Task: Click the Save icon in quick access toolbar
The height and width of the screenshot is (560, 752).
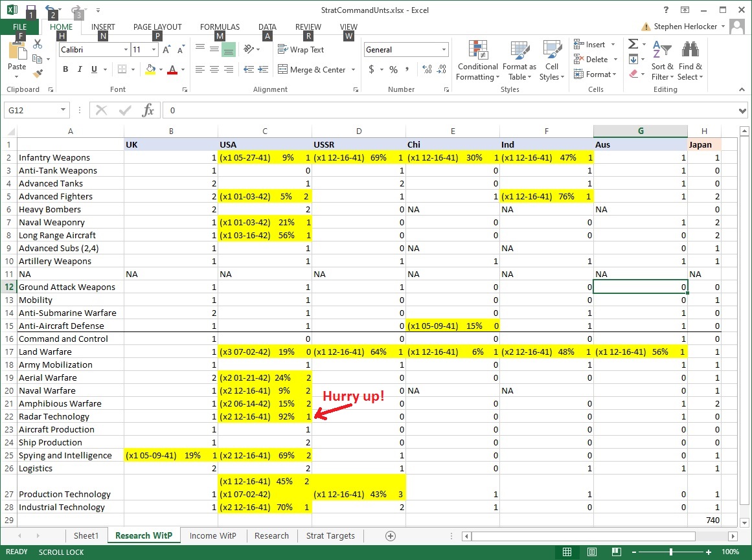Action: (30, 10)
